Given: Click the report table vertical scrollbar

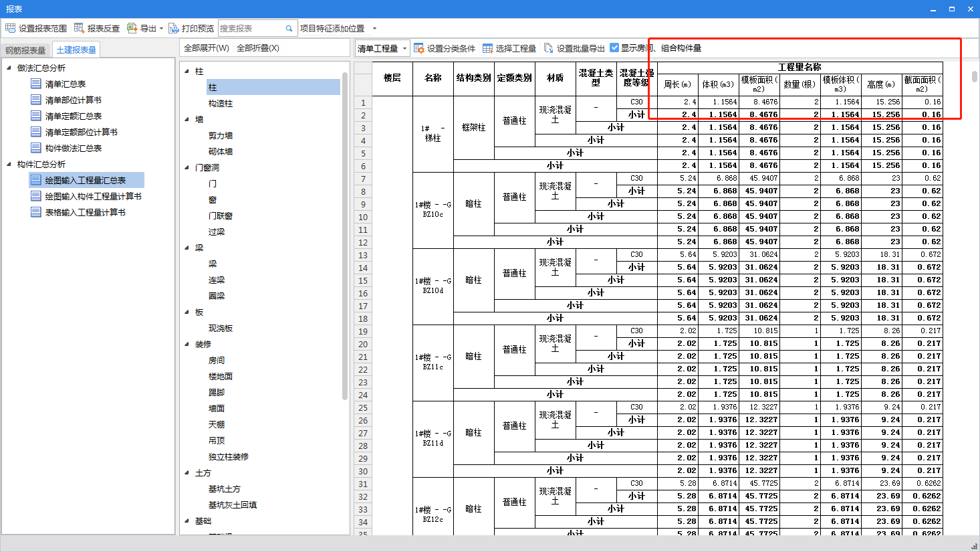Looking at the screenshot, I should click(975, 77).
